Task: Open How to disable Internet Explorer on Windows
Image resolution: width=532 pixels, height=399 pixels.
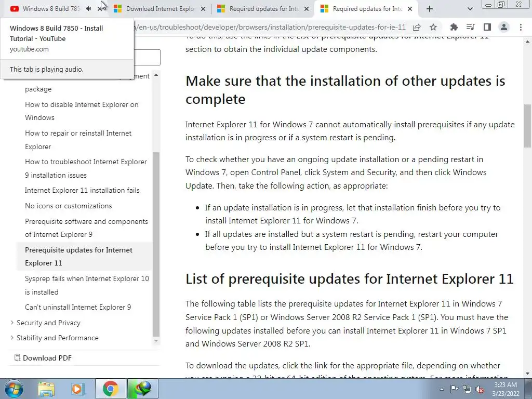Action: [82, 111]
